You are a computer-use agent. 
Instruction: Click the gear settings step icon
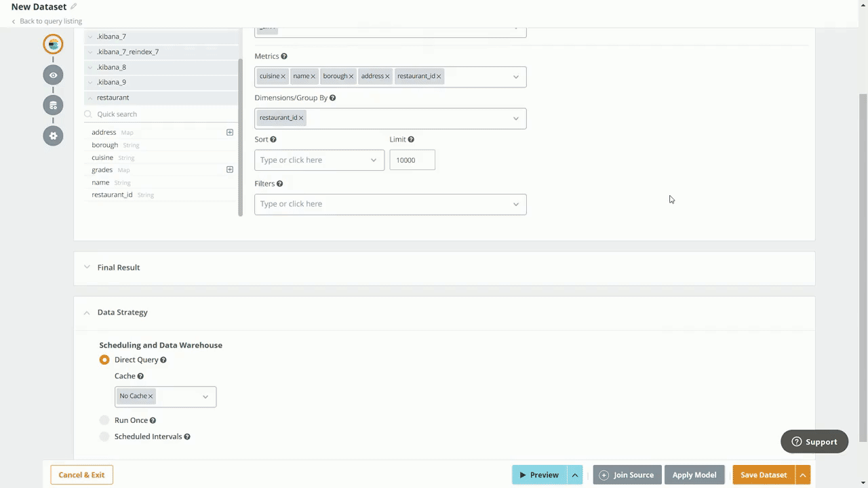pos(53,136)
